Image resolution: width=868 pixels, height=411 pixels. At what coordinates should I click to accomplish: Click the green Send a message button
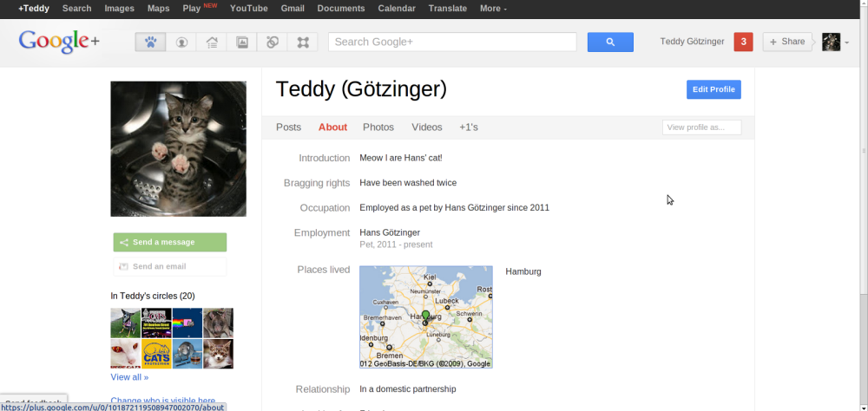170,242
